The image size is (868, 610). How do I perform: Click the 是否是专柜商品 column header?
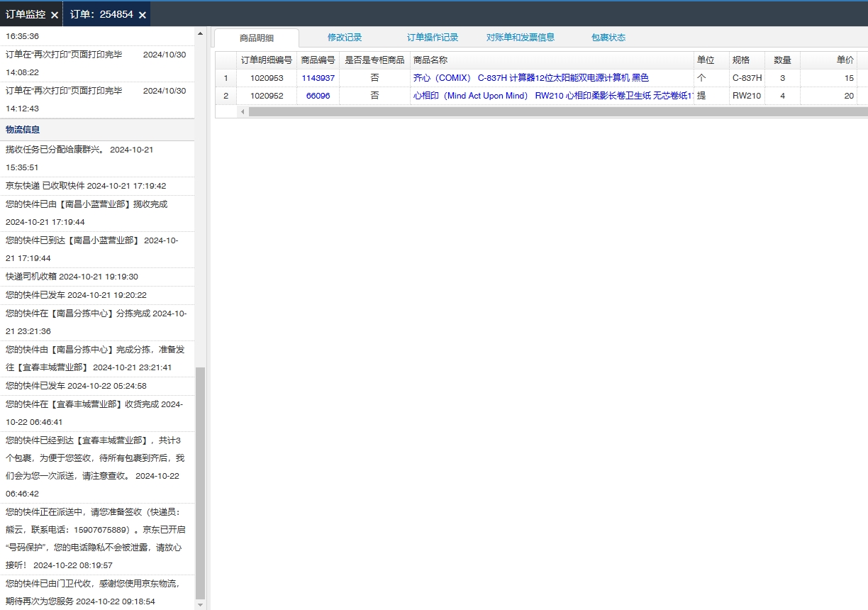[374, 60]
